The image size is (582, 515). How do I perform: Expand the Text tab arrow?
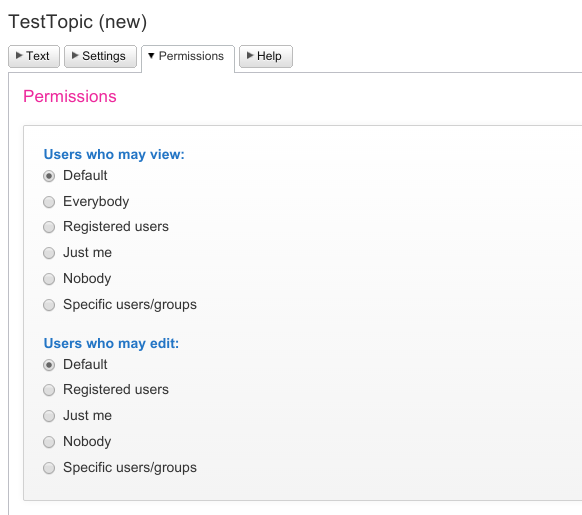(x=19, y=55)
